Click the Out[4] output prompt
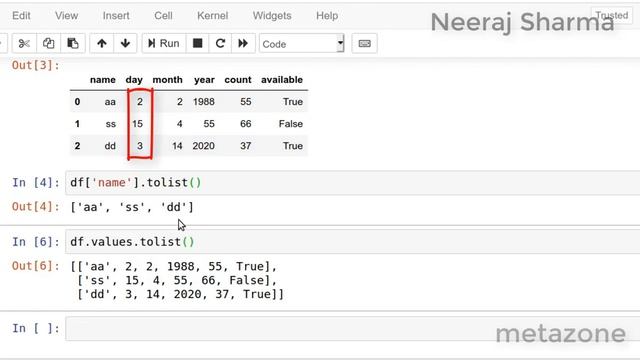 click(x=36, y=207)
